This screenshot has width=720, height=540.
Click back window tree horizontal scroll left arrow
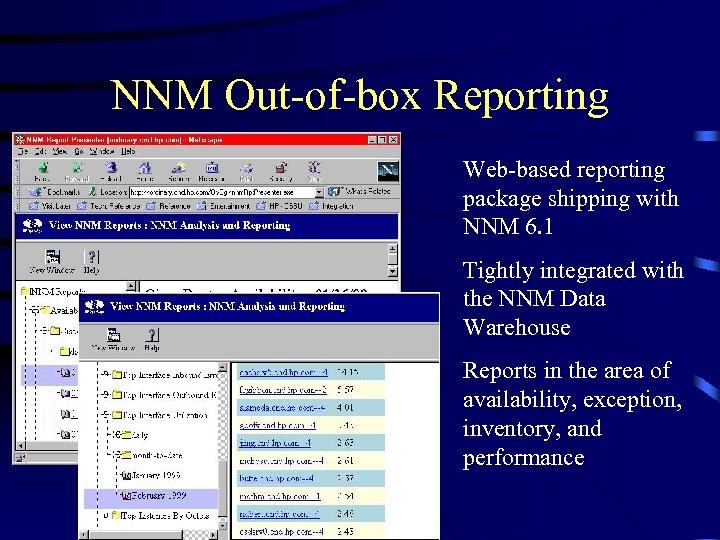pos(20,445)
